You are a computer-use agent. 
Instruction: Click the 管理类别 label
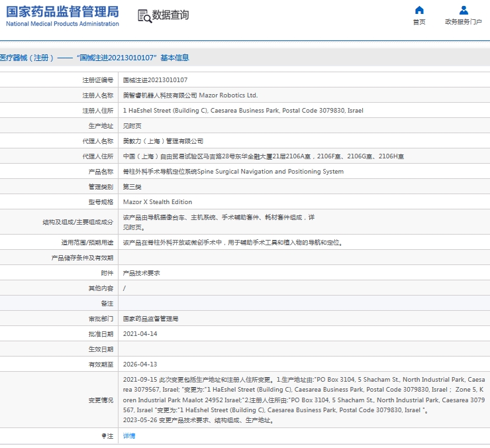[x=101, y=187]
